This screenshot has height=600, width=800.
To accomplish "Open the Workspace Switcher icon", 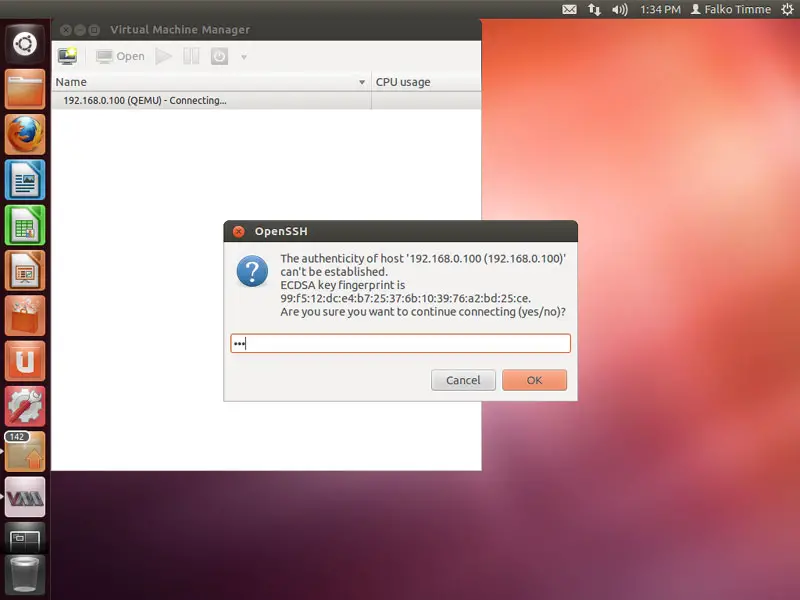I will point(24,538).
